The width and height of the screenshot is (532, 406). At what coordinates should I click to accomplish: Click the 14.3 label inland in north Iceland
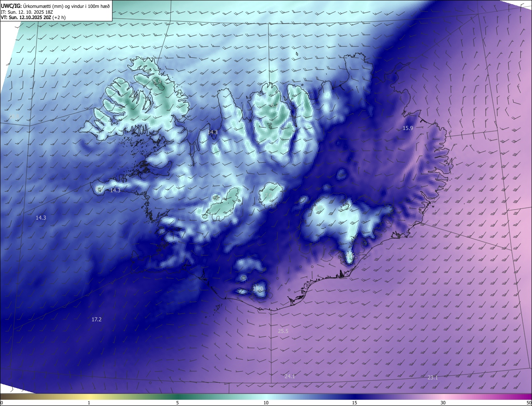click(x=212, y=132)
